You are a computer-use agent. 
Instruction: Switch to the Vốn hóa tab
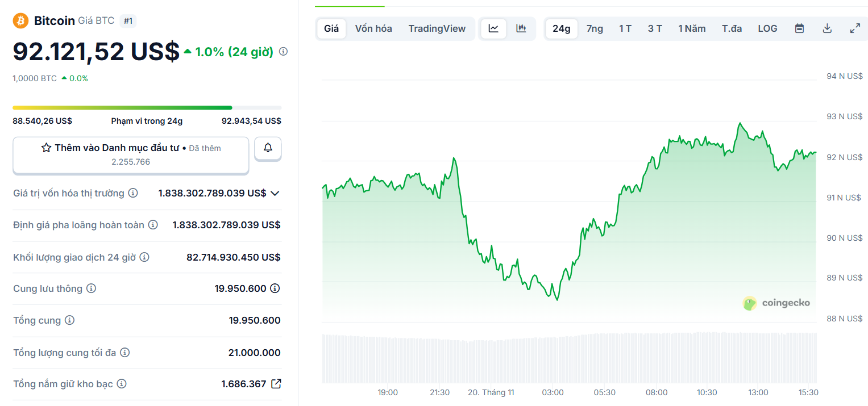373,28
